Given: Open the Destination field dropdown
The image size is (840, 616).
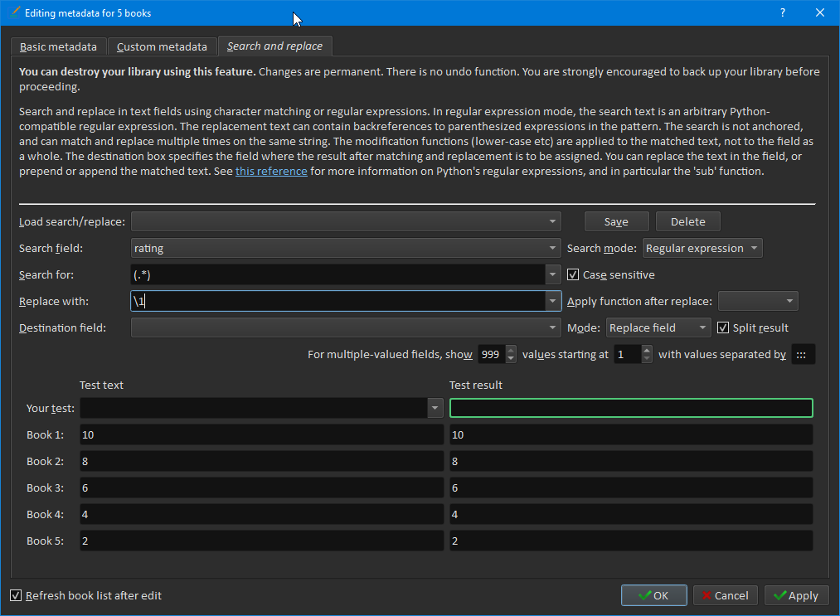Looking at the screenshot, I should click(346, 327).
